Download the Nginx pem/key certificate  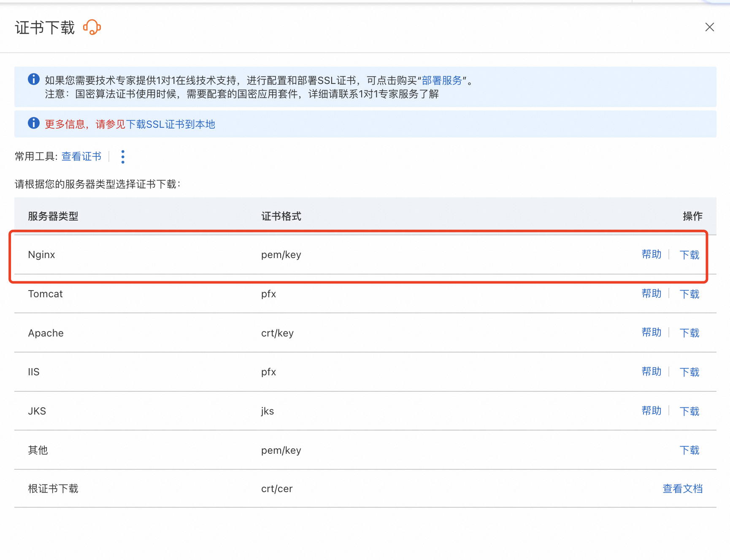coord(689,255)
